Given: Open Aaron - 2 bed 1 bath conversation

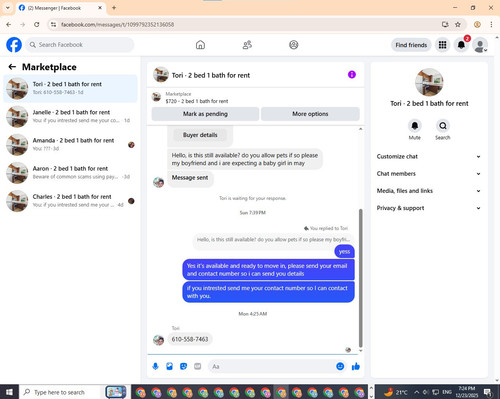Looking at the screenshot, I should 70,173.
